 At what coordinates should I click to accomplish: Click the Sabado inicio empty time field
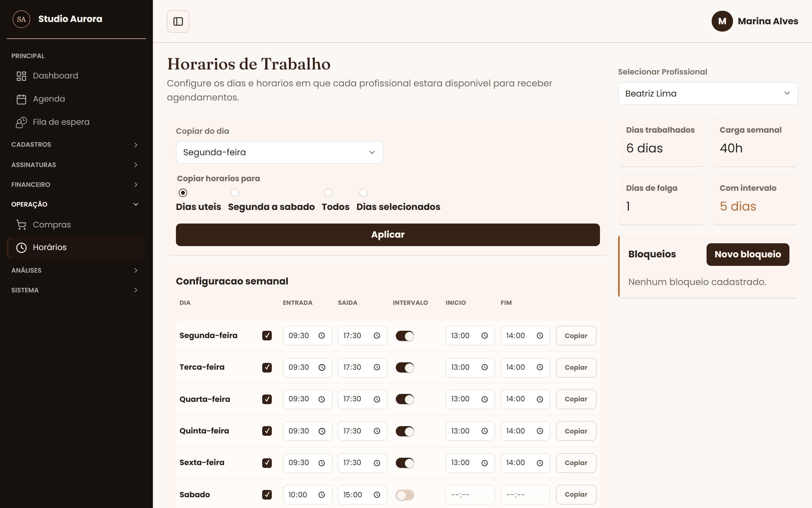click(x=470, y=494)
